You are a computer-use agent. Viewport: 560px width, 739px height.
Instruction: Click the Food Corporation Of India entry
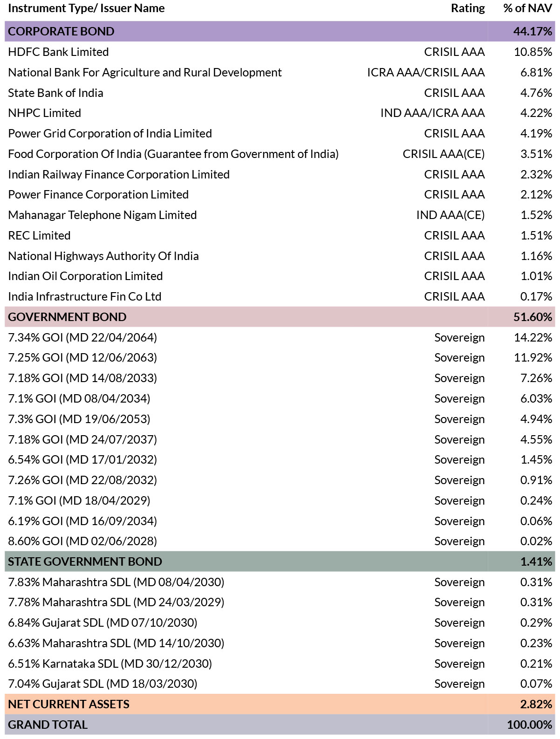pos(173,154)
